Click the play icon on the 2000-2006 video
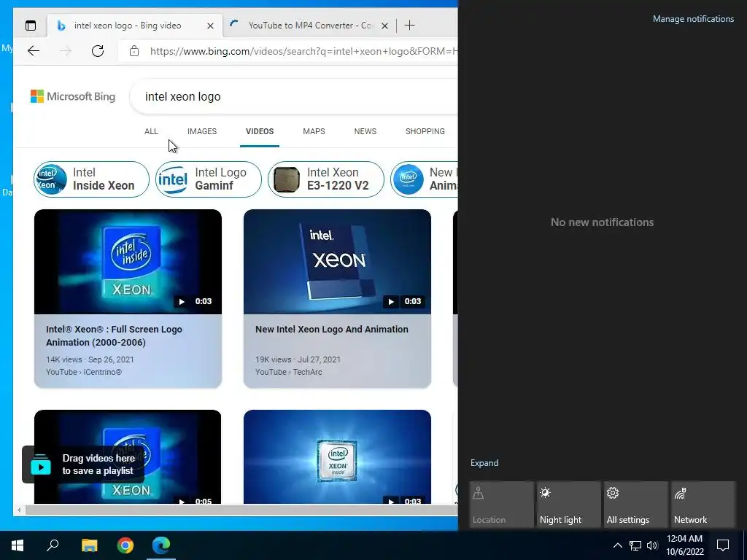The height and width of the screenshot is (560, 747). [x=182, y=301]
